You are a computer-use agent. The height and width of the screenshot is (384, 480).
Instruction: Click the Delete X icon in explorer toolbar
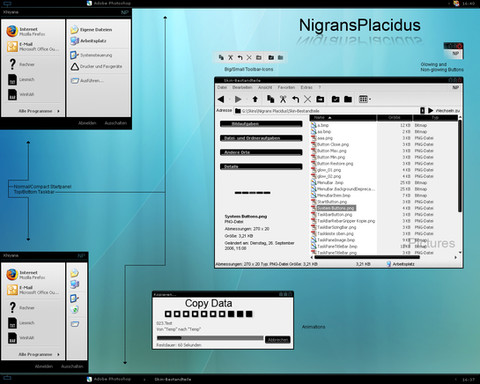(x=307, y=99)
